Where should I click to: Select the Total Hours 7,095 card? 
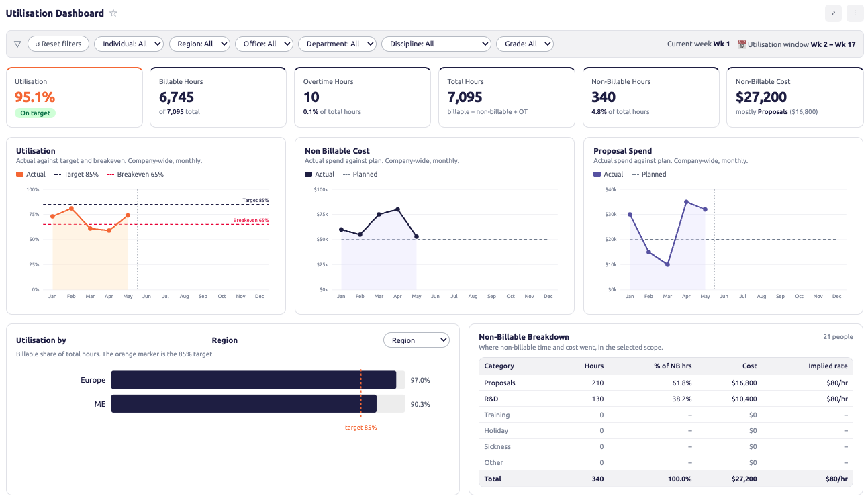tap(507, 97)
